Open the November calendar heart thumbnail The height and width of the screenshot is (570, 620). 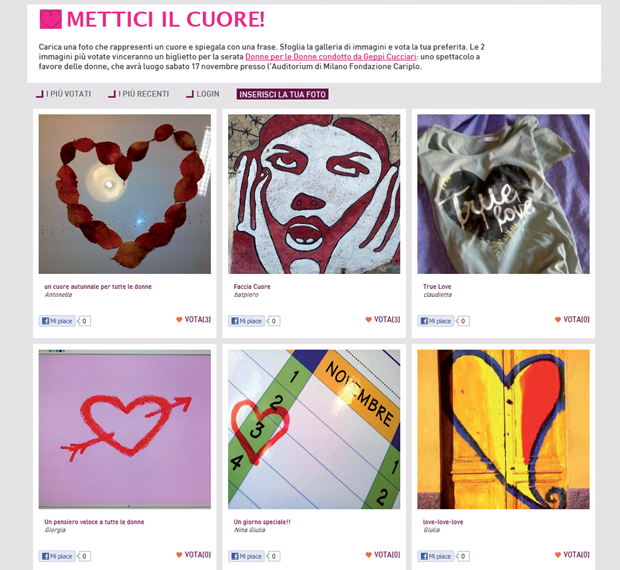coord(314,429)
